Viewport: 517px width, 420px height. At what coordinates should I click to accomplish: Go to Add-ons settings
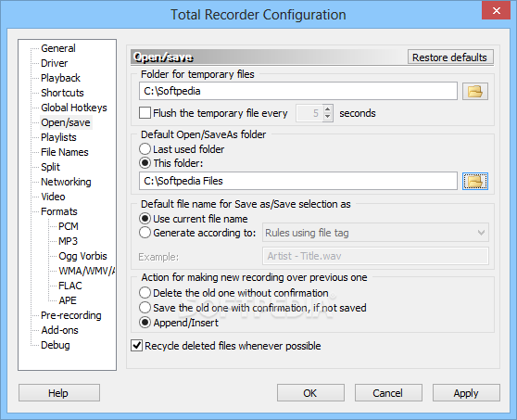point(59,331)
